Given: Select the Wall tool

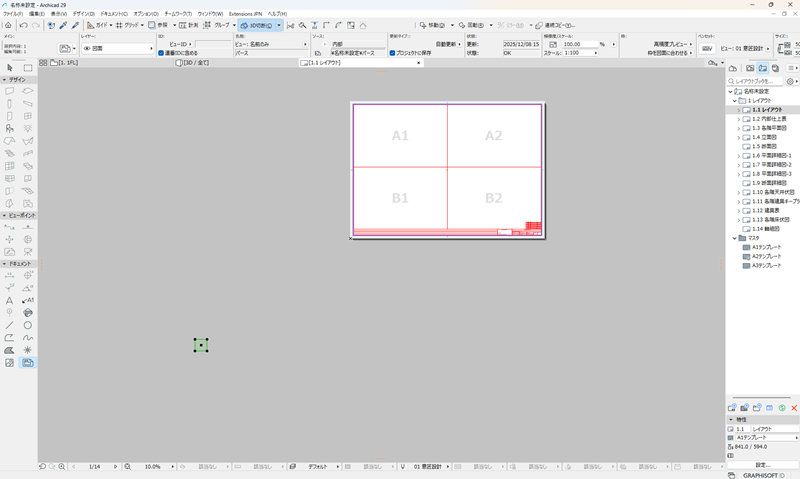Looking at the screenshot, I should pos(10,91).
